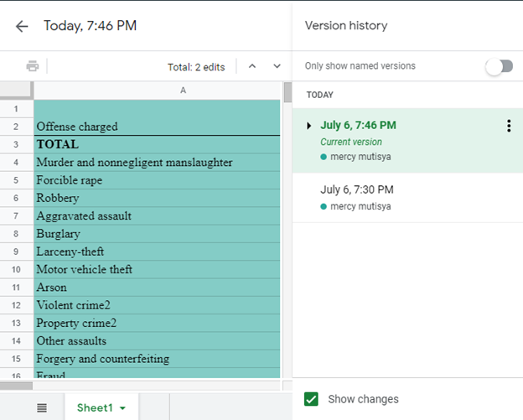Toggle Only show named versions switch
Viewport: 523px width, 420px height.
(x=500, y=66)
